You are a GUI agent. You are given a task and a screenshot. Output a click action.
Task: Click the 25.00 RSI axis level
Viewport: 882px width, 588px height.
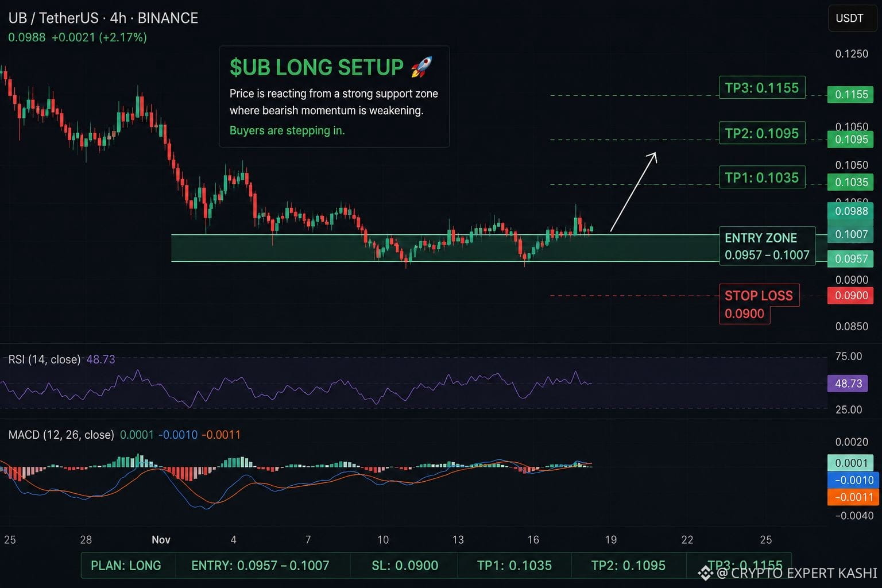[849, 409]
